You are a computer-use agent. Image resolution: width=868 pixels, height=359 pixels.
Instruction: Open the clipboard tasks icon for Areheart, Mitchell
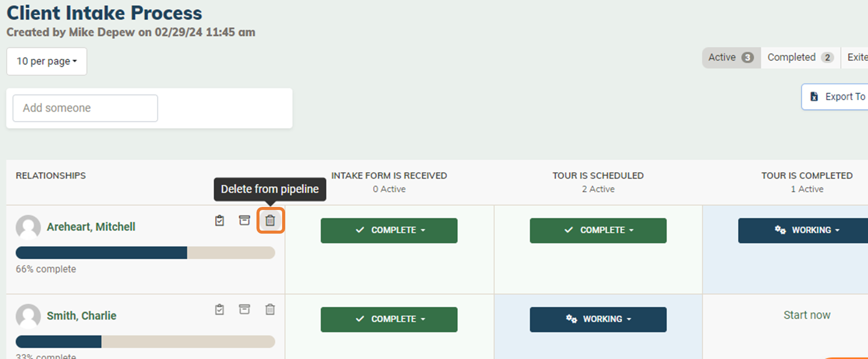click(x=219, y=221)
